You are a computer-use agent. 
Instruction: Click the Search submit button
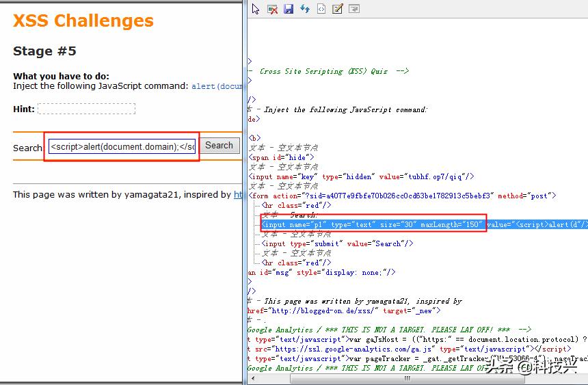click(x=219, y=146)
